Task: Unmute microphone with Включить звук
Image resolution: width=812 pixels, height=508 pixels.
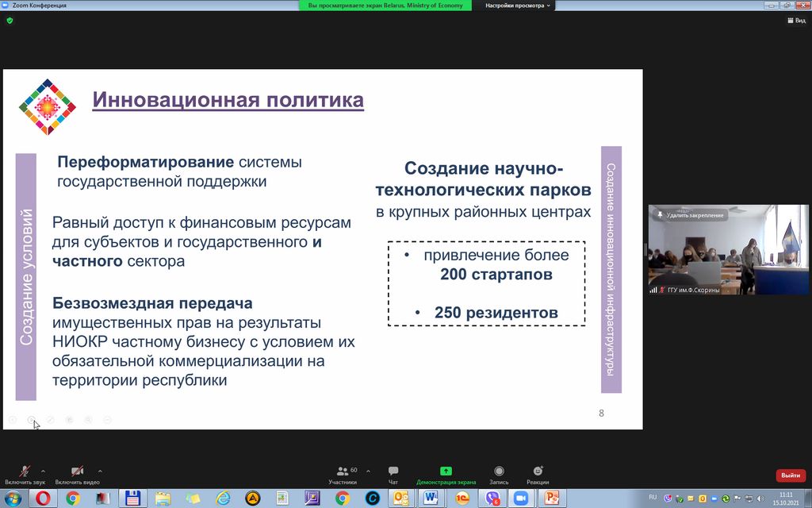Action: (25, 473)
